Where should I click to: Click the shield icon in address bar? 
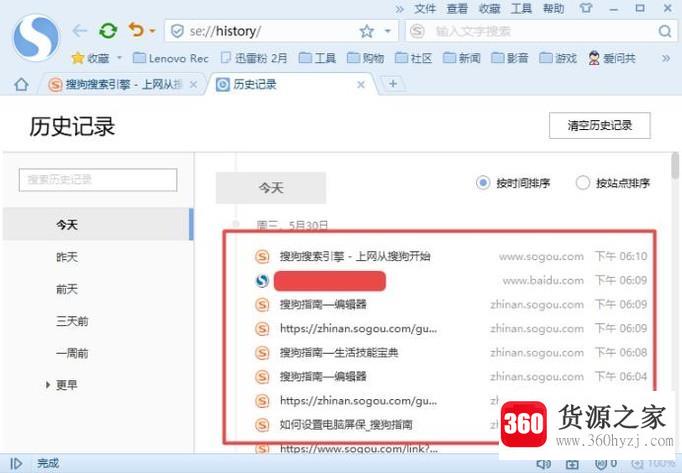177,31
